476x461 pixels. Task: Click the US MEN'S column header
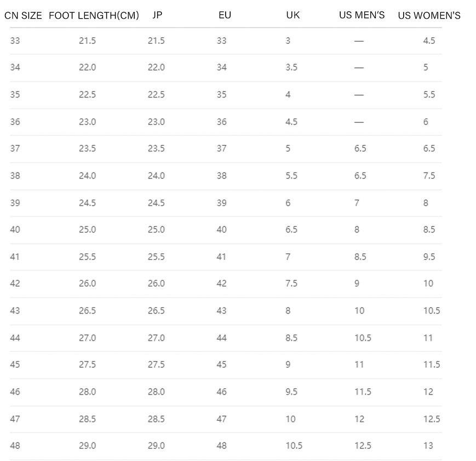pos(362,15)
